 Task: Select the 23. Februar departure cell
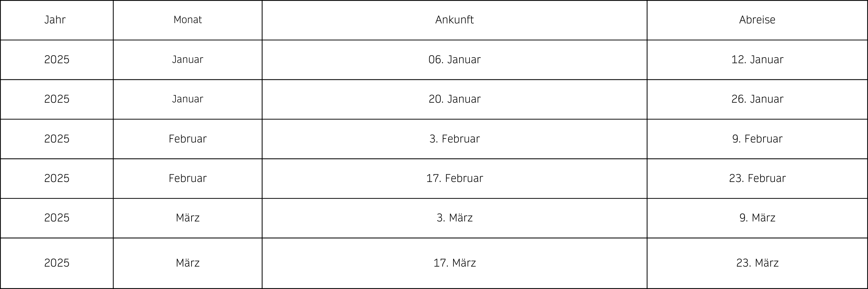pos(757,178)
